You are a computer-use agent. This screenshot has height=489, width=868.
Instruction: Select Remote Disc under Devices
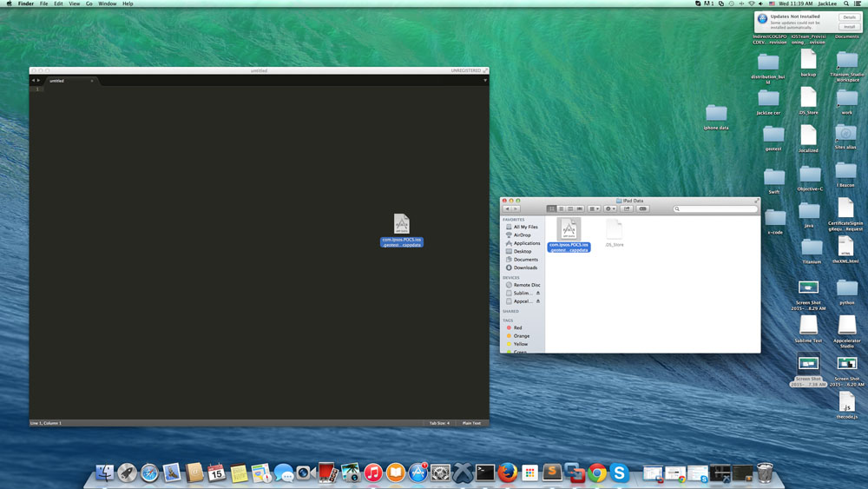(522, 285)
